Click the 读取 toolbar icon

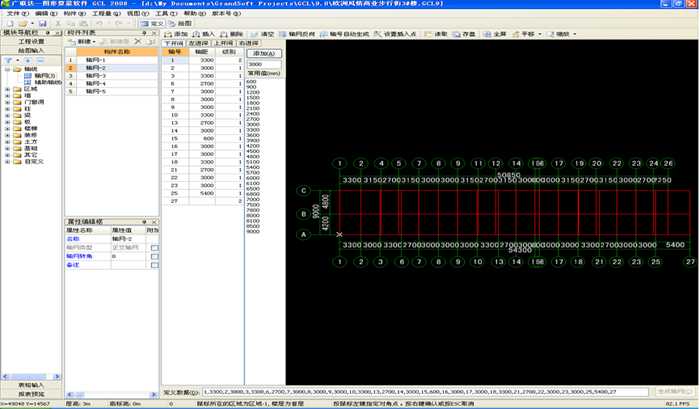click(436, 34)
